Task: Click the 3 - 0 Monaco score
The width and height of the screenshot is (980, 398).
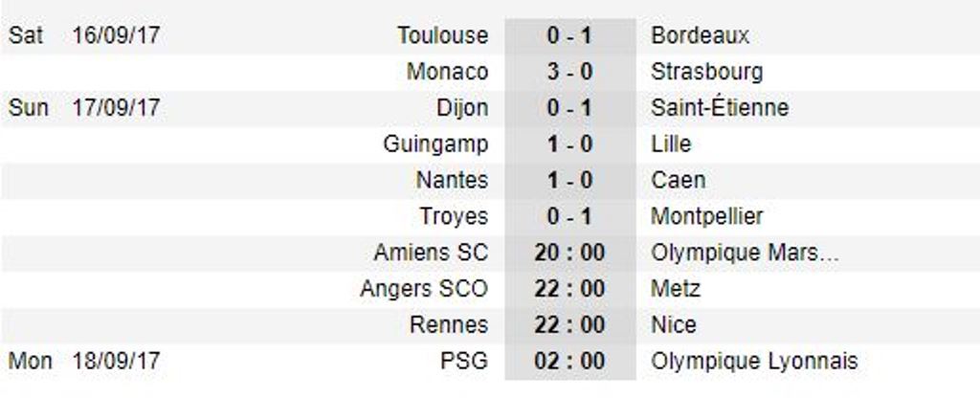Action: 569,72
